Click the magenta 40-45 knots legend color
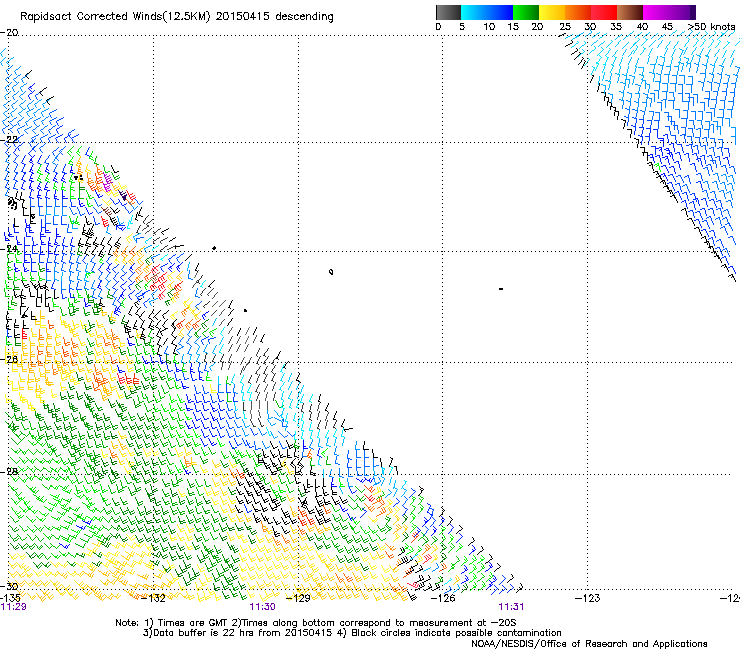 656,12
